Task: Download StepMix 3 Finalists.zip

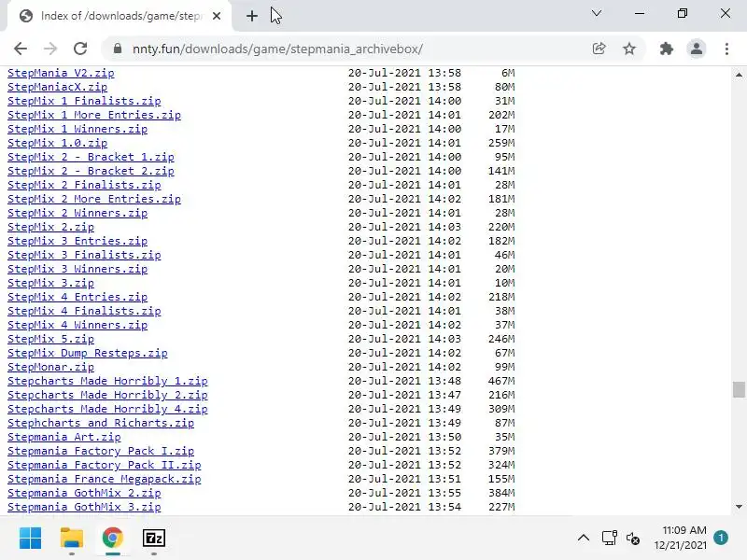Action: pos(84,255)
